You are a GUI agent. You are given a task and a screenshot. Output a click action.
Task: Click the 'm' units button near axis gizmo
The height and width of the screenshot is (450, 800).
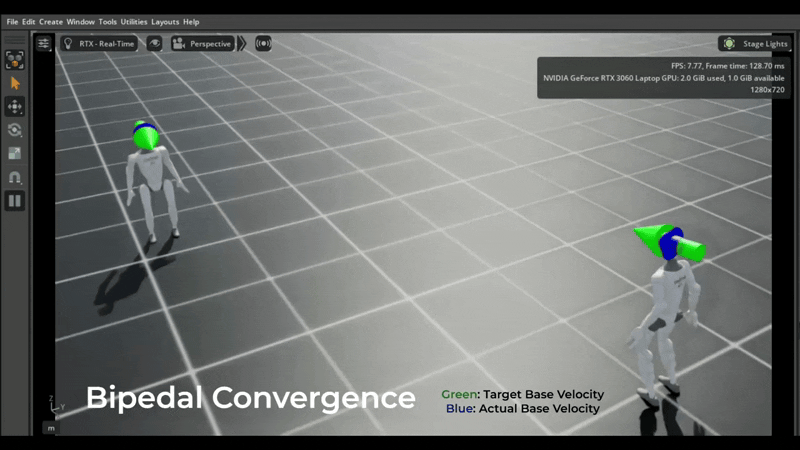[50, 427]
